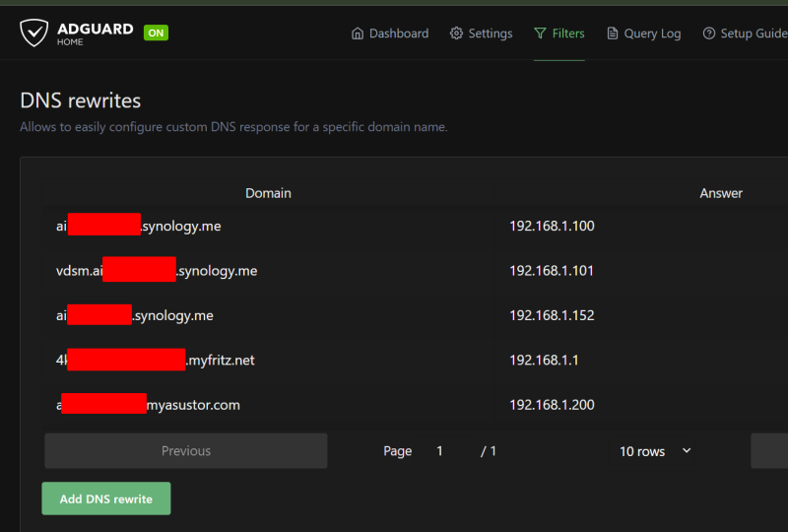Open the Dashboard menu item
Screen dimensions: 788x532
390,33
